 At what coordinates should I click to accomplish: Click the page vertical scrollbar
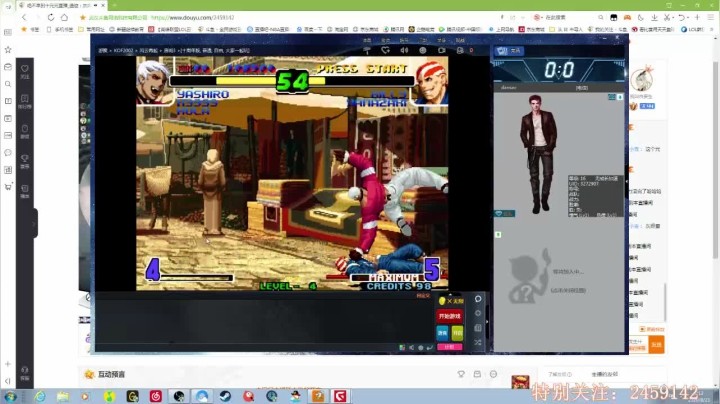click(716, 161)
